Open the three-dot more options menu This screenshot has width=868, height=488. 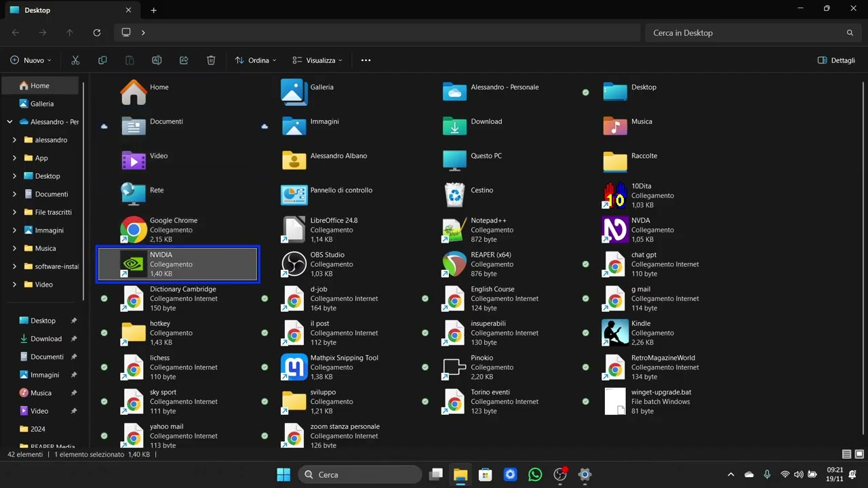tap(366, 60)
